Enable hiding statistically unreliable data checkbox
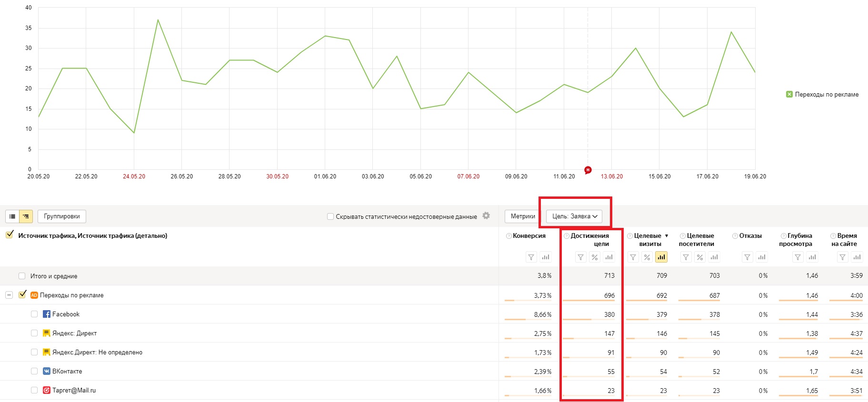The image size is (868, 402). pyautogui.click(x=330, y=216)
